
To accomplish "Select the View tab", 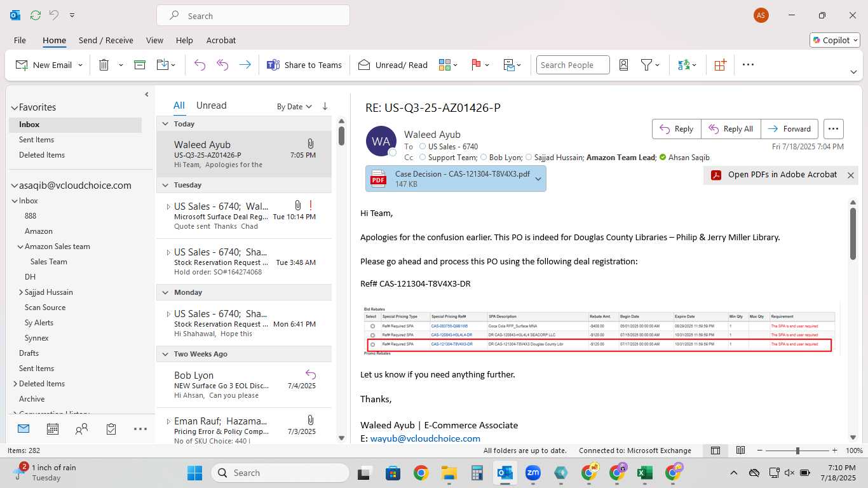I will (x=154, y=40).
